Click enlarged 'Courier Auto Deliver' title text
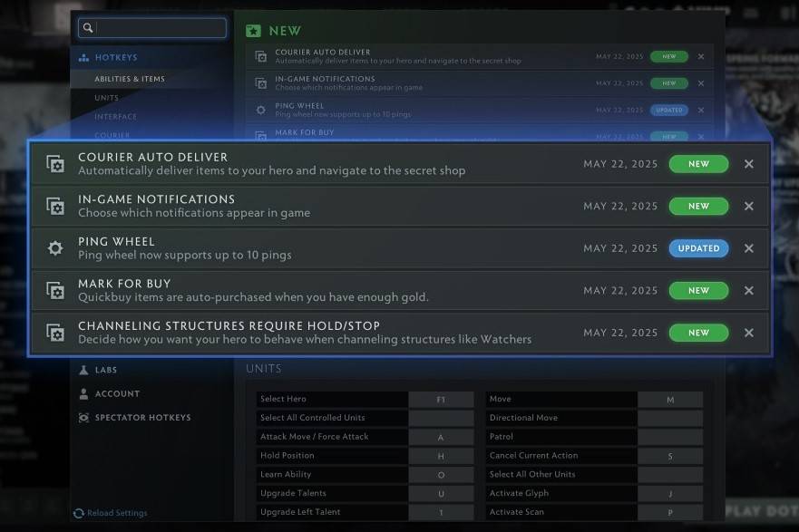Screen dimensions: 799x532 point(153,158)
